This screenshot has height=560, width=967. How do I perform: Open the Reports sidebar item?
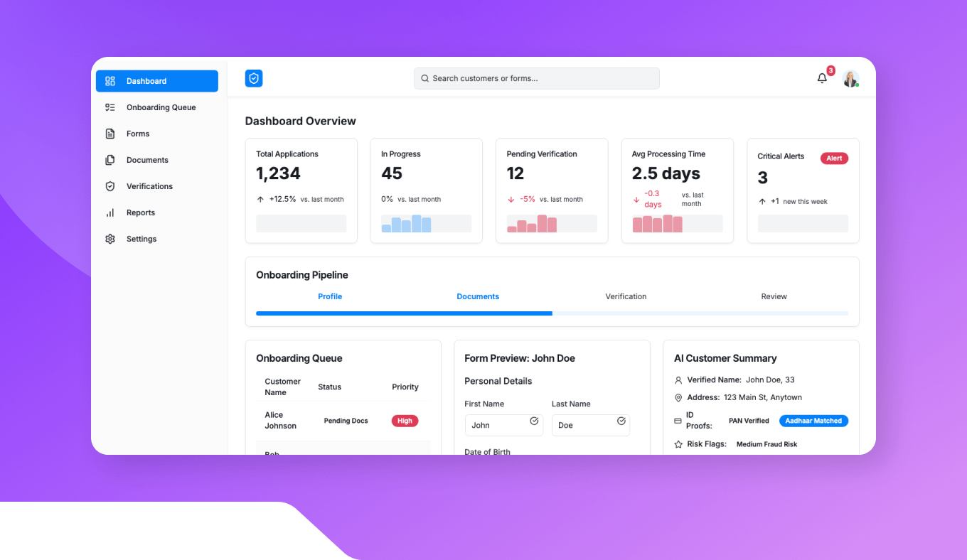point(157,212)
